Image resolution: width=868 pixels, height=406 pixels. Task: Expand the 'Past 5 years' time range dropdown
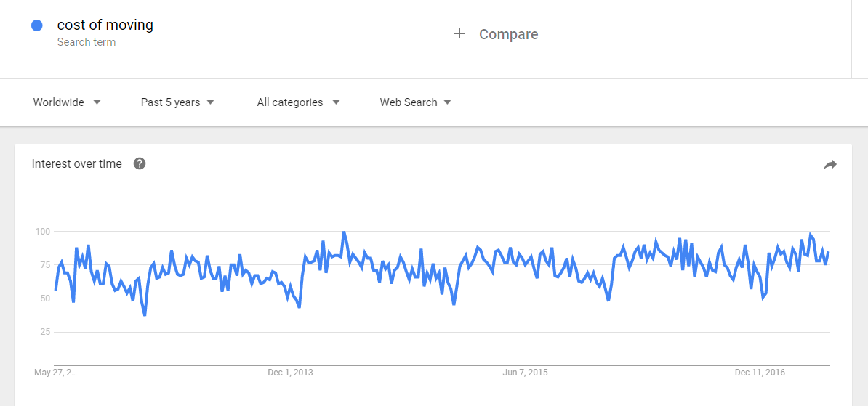coord(177,102)
